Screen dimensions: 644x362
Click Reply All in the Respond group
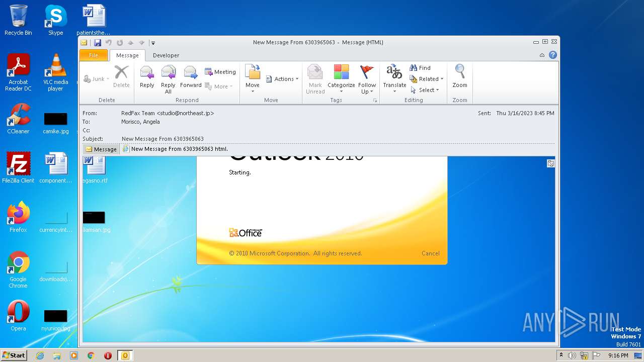click(x=168, y=79)
